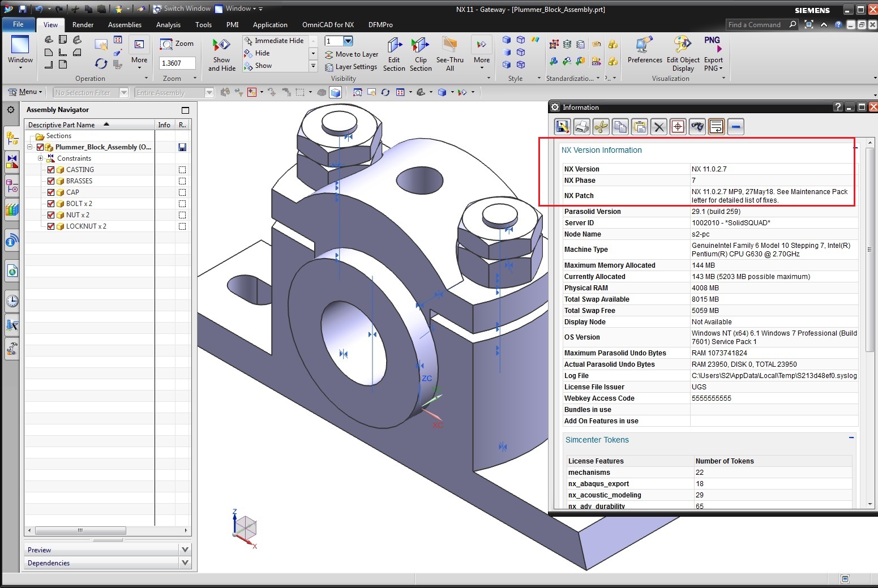Sort by Descriptive Part Name column header

pyautogui.click(x=90, y=125)
